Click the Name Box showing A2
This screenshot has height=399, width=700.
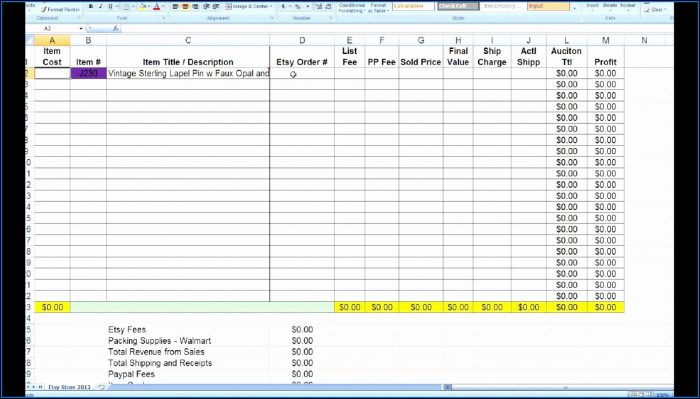coord(52,28)
